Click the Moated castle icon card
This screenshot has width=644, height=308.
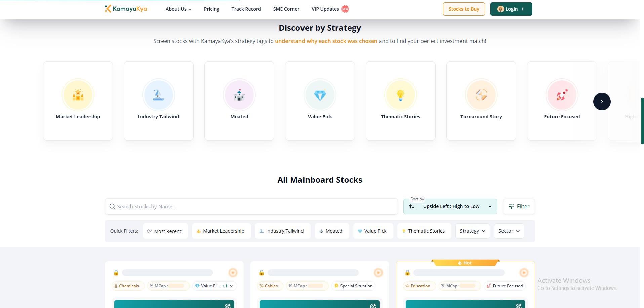point(239,101)
